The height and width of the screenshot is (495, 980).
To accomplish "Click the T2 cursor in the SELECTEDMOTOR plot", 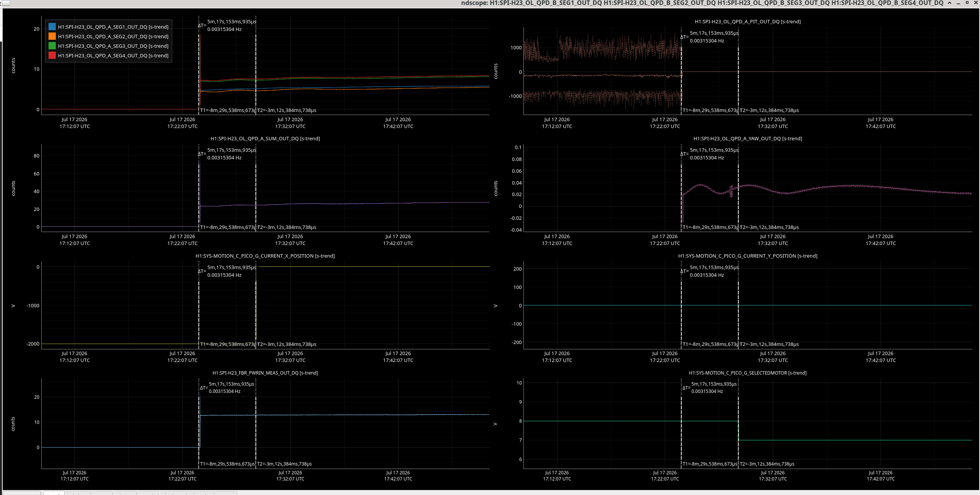I will tap(738, 424).
